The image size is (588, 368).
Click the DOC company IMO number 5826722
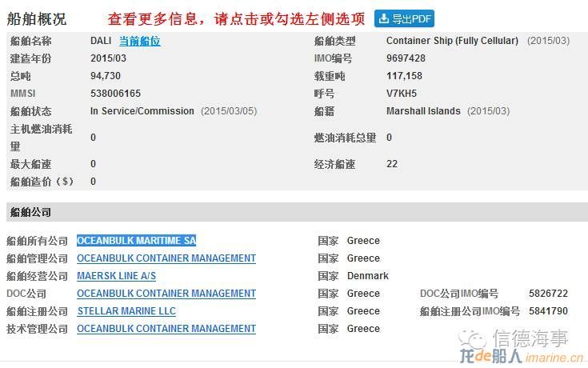tap(548, 294)
